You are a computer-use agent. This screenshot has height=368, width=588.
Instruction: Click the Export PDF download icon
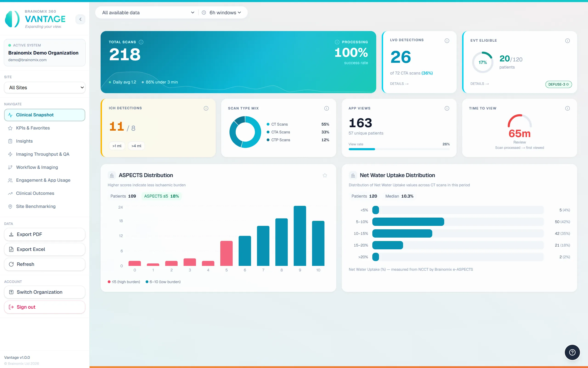(x=11, y=234)
